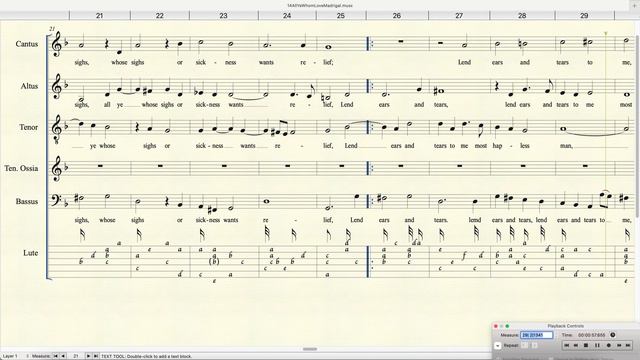Expand the Playback Controls disclosure arrow

pyautogui.click(x=498, y=345)
